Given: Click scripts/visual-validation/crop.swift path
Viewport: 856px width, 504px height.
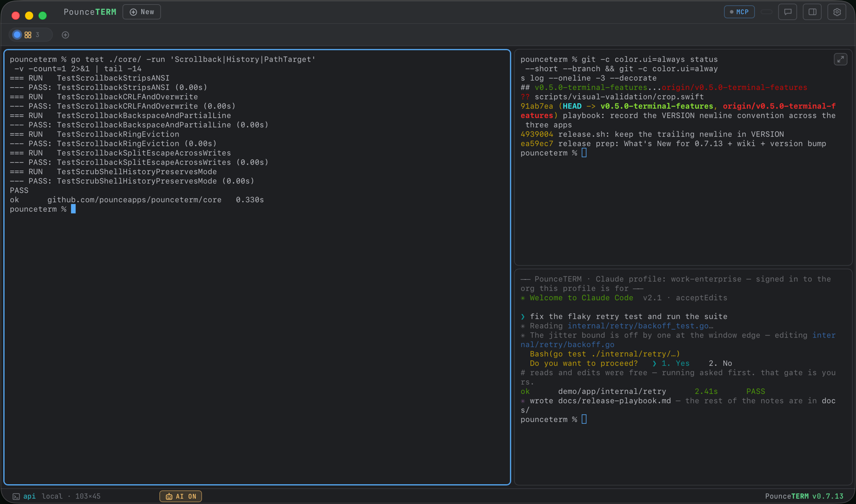Looking at the screenshot, I should pos(619,97).
